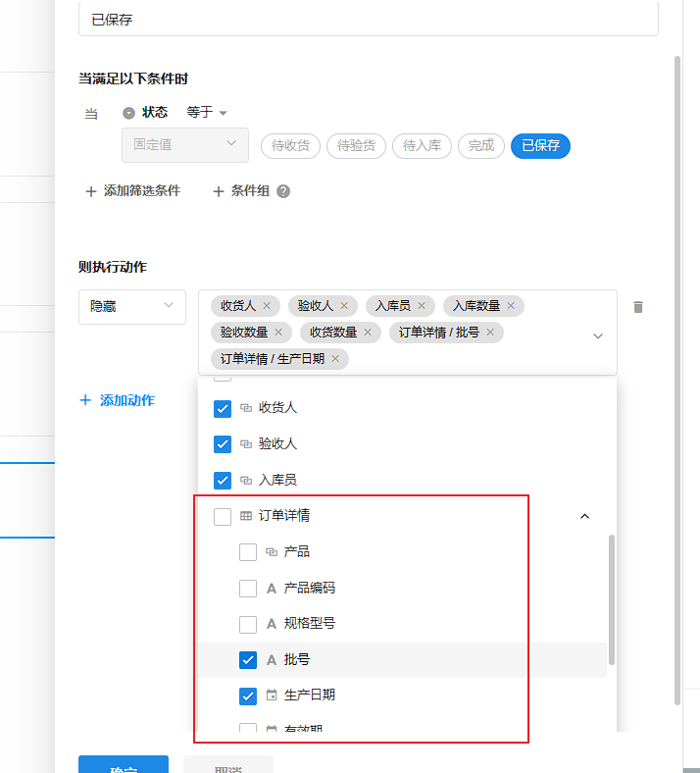
Task: Click 添加动作 link
Action: [x=118, y=400]
